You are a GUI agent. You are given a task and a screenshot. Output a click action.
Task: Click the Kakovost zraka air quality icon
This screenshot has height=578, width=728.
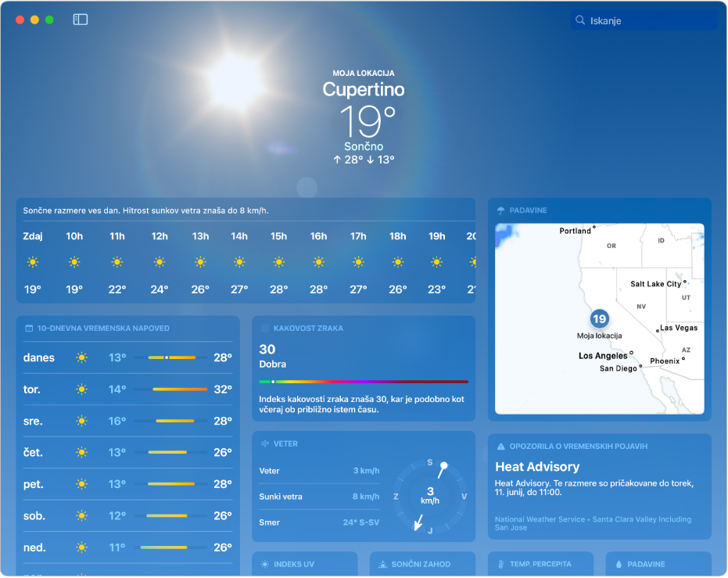coord(264,328)
